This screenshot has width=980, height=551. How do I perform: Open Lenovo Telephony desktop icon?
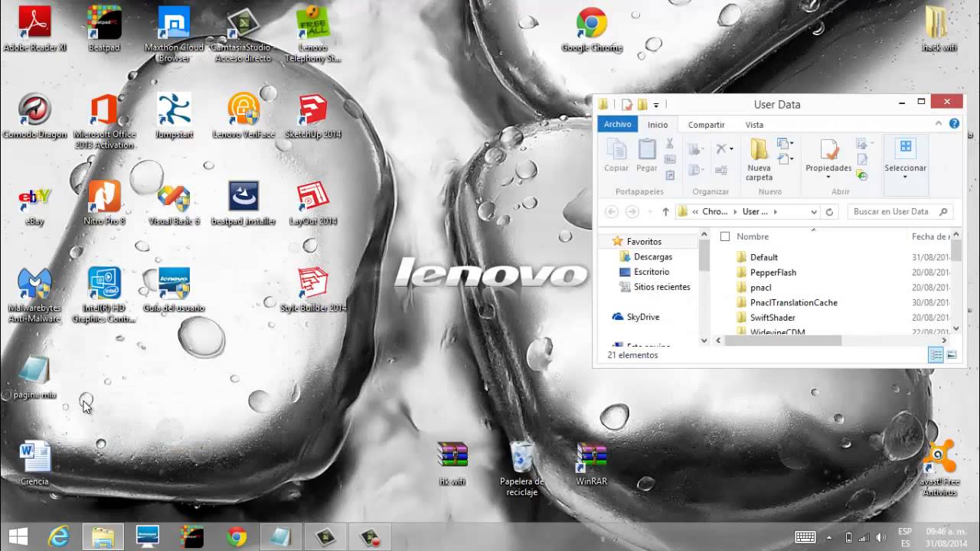pyautogui.click(x=312, y=34)
